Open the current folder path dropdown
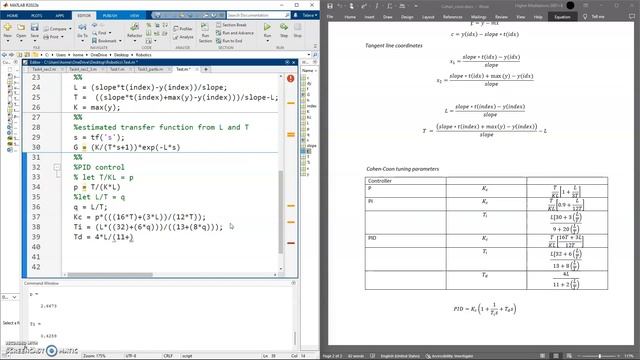Screen dimensions: 640x360 click(309, 55)
